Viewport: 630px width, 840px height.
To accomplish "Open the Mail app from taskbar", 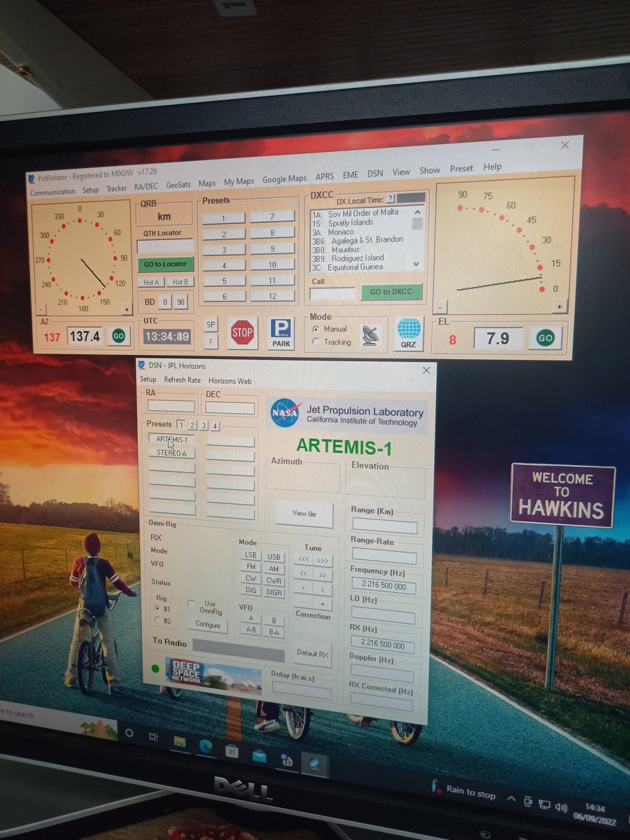I will click(259, 755).
